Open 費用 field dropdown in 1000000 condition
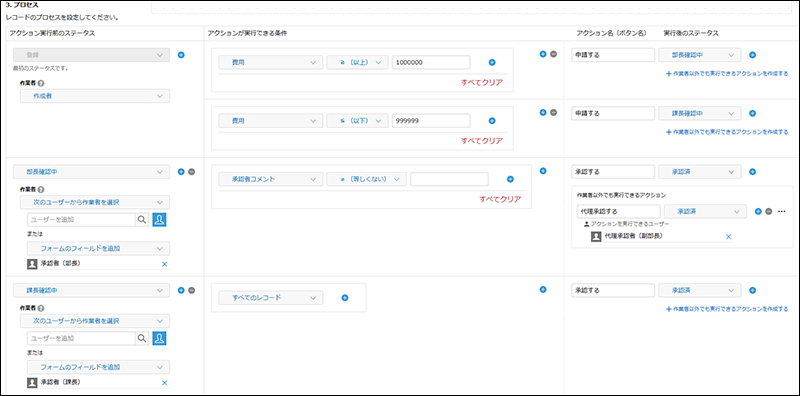This screenshot has width=800, height=396. [270, 62]
